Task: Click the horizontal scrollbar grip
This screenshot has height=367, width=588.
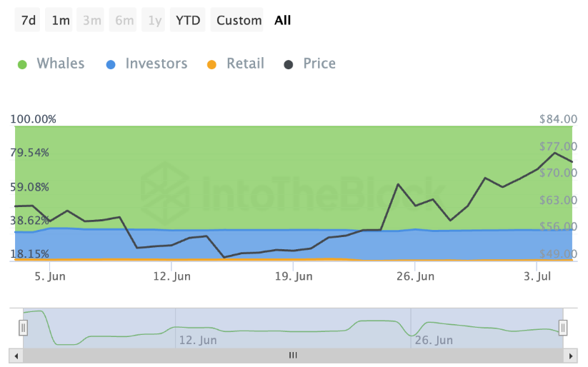Action: pyautogui.click(x=292, y=355)
